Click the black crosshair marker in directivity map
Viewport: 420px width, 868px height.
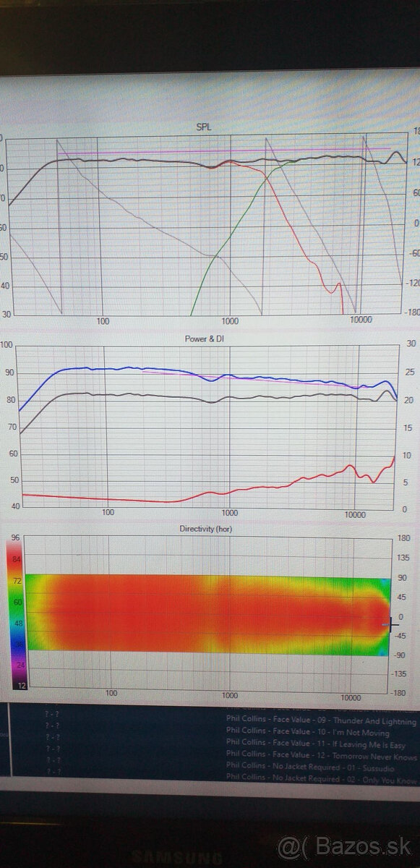393,623
